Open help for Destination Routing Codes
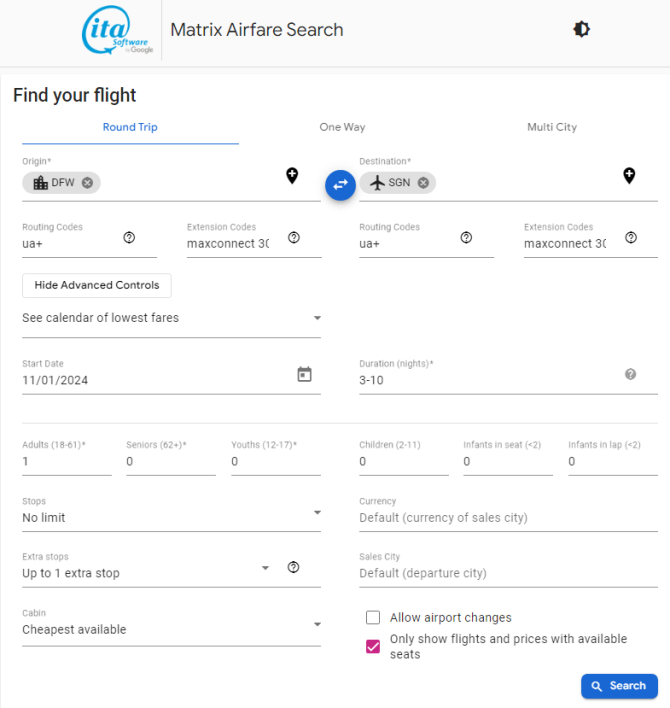The width and height of the screenshot is (670, 708). click(x=466, y=237)
